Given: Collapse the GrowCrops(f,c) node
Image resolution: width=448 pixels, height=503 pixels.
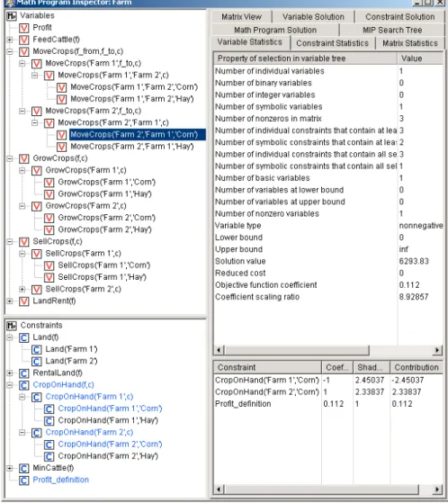Looking at the screenshot, I should click(10, 158).
